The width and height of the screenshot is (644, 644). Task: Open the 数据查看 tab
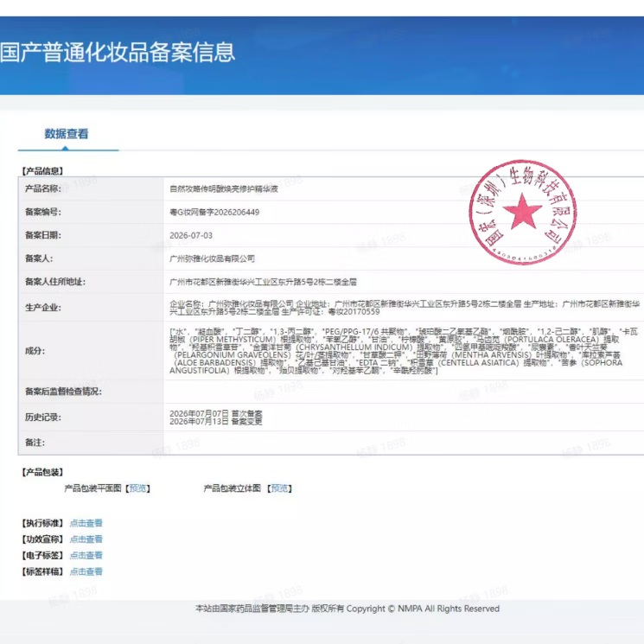pos(67,134)
